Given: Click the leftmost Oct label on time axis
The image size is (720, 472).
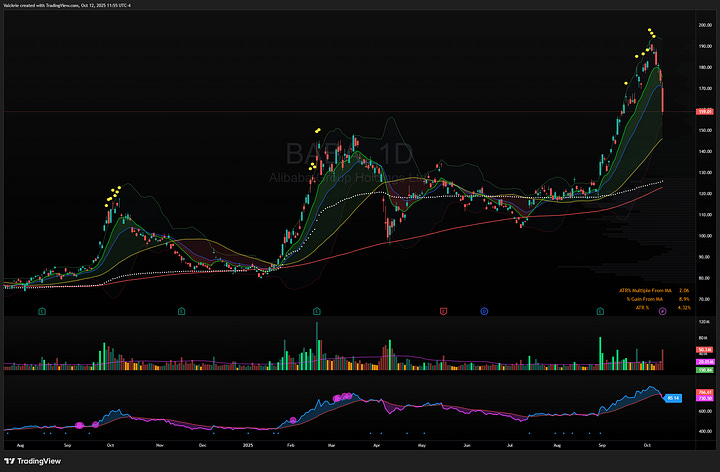Looking at the screenshot, I should click(x=110, y=445).
